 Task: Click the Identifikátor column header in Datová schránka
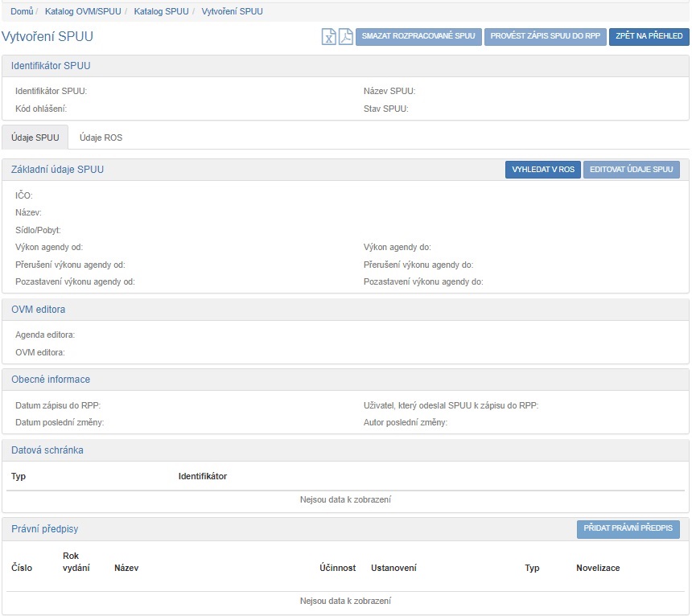click(x=202, y=476)
